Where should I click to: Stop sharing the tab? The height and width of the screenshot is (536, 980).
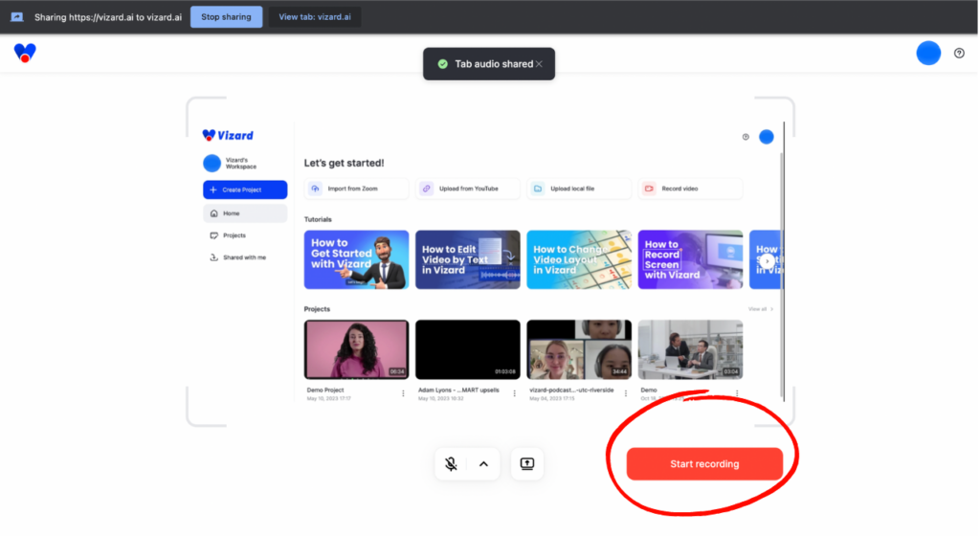tap(226, 17)
